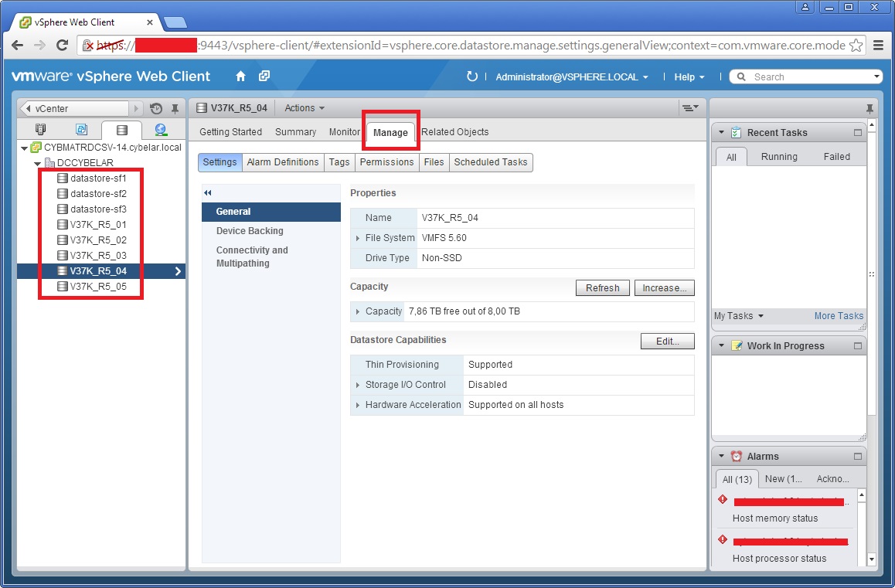This screenshot has height=588, width=895.
Task: Go back in the browser
Action: pos(18,45)
